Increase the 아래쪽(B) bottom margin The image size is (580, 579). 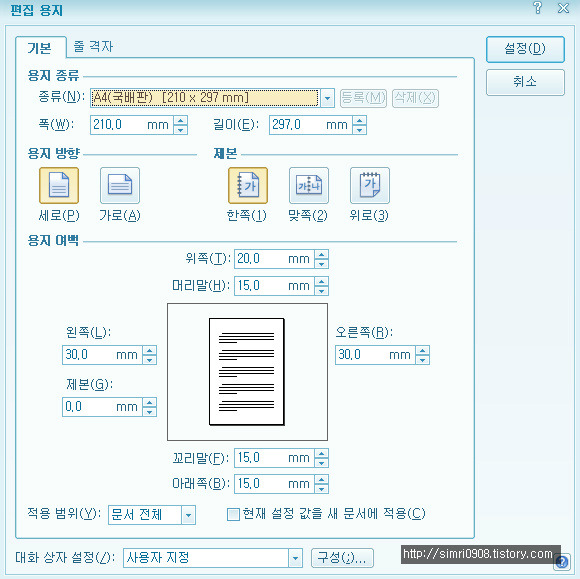pyautogui.click(x=321, y=479)
